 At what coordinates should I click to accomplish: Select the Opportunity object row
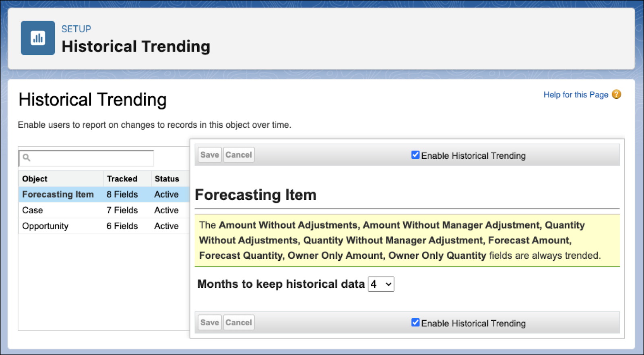tap(104, 226)
